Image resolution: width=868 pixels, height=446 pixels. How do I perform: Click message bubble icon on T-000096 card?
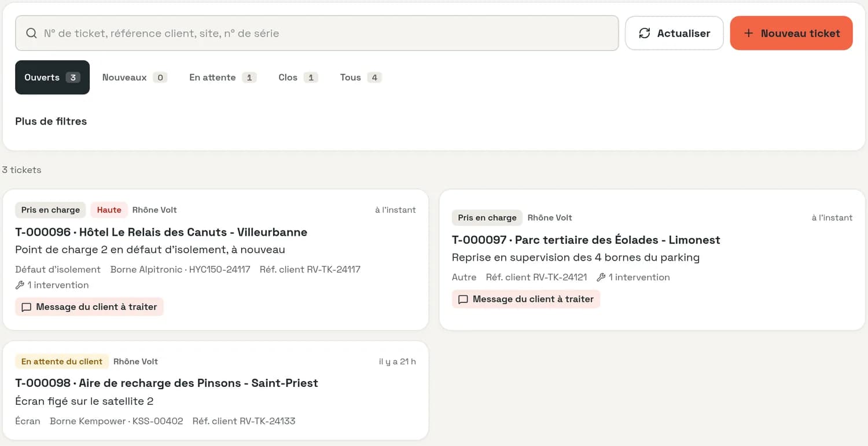[26, 307]
